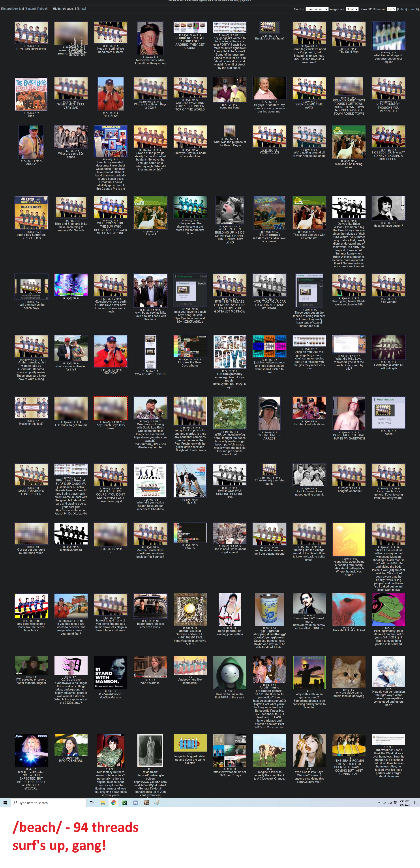Open the volume control in the tray
420x868 pixels.
click(x=390, y=803)
